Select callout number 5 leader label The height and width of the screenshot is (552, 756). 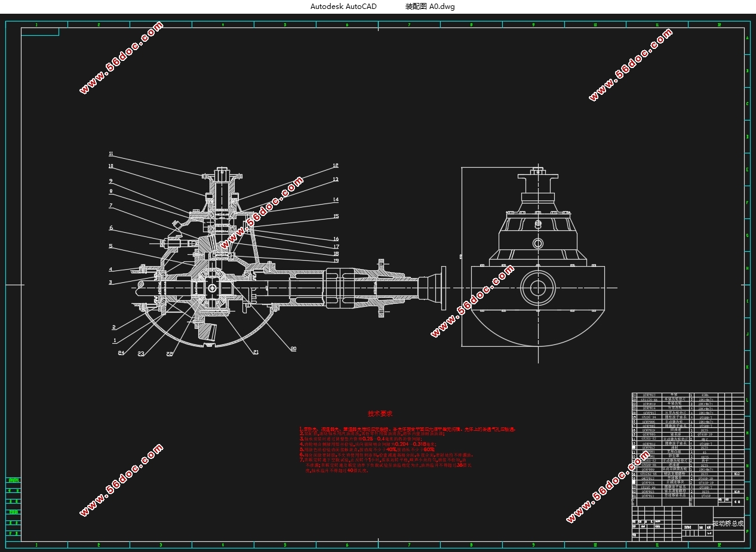[x=110, y=246]
